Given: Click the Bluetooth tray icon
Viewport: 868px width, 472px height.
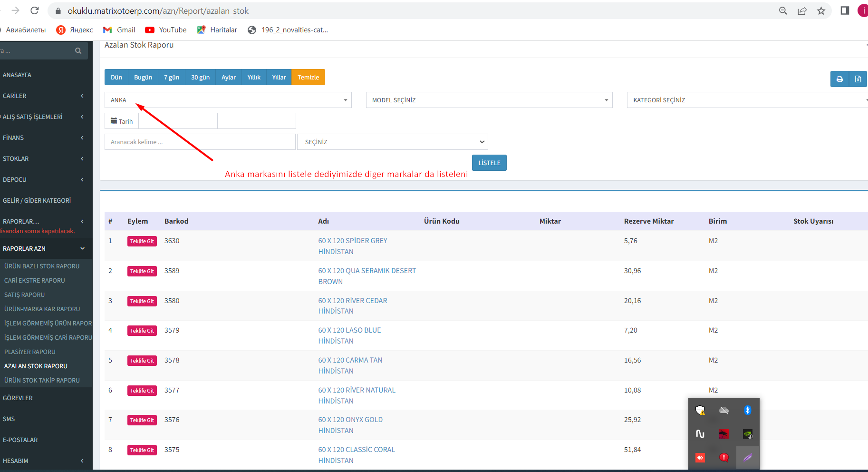Looking at the screenshot, I should (747, 410).
